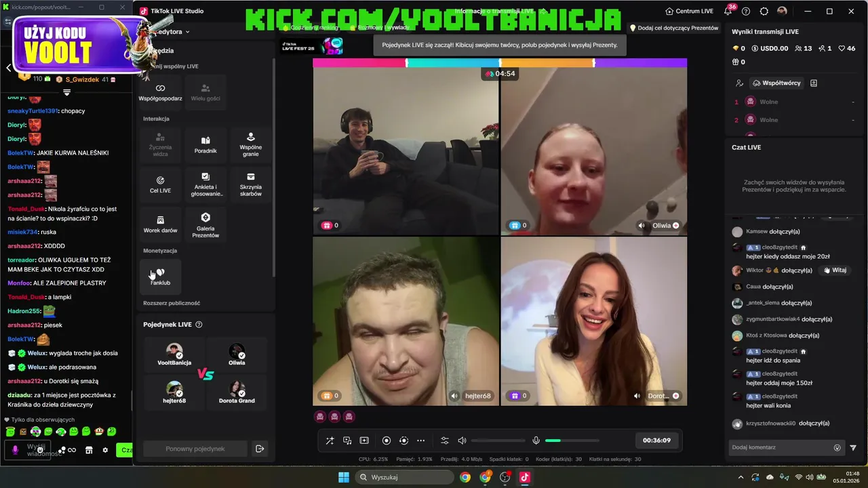
Task: Click the green Czat send button in Kick
Action: pyautogui.click(x=125, y=450)
